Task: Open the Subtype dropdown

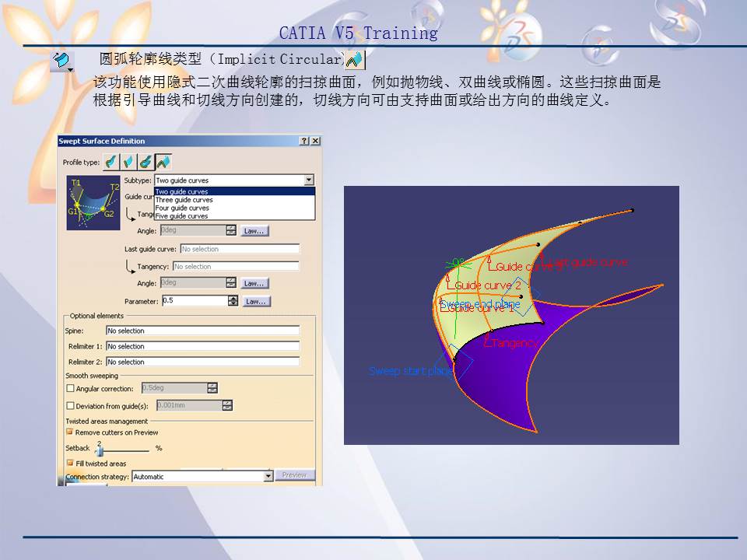Action: click(308, 180)
